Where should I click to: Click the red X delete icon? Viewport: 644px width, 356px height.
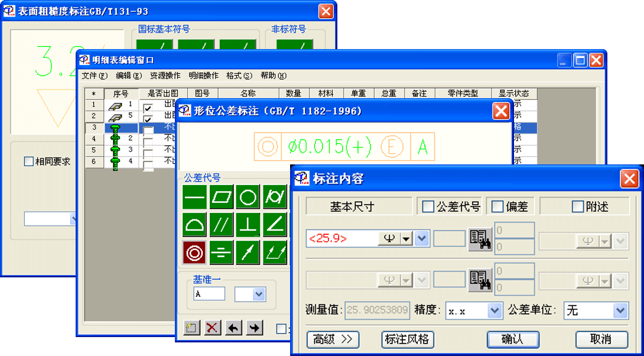pyautogui.click(x=213, y=328)
